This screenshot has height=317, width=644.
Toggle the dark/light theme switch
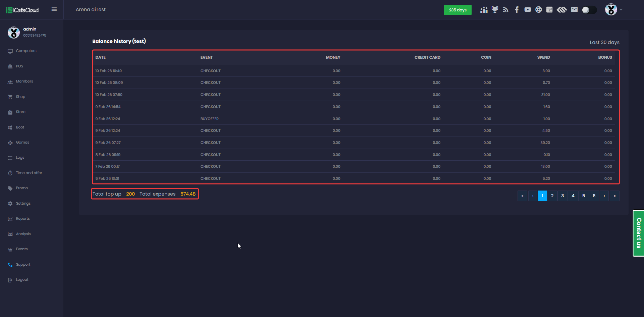click(589, 10)
